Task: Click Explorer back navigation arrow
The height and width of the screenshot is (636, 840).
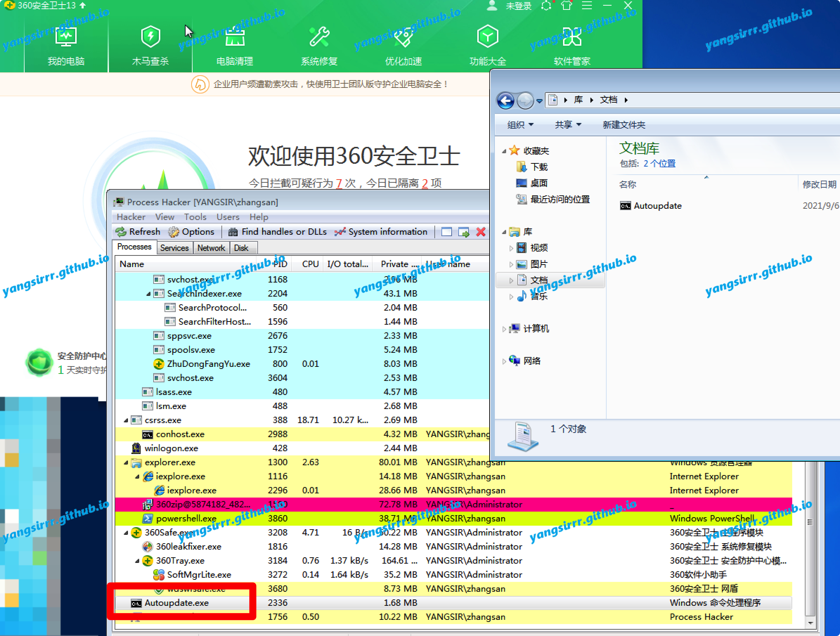Action: (505, 100)
